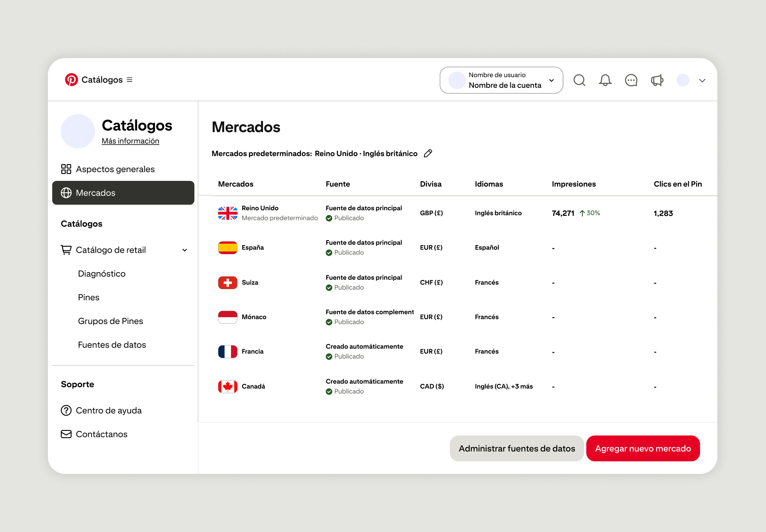Screen dimensions: 766x532
Task: Click Publicado check icon in Canadá row
Action: click(x=329, y=391)
